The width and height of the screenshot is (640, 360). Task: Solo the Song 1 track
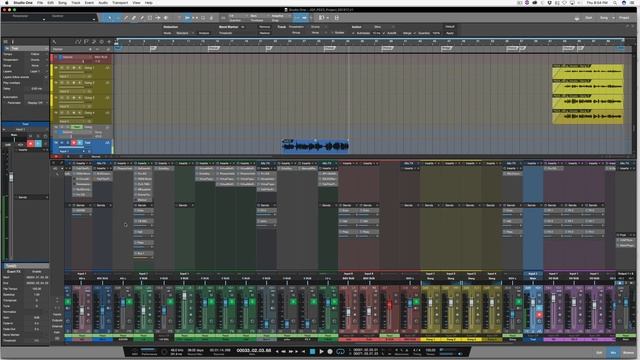coord(68,68)
